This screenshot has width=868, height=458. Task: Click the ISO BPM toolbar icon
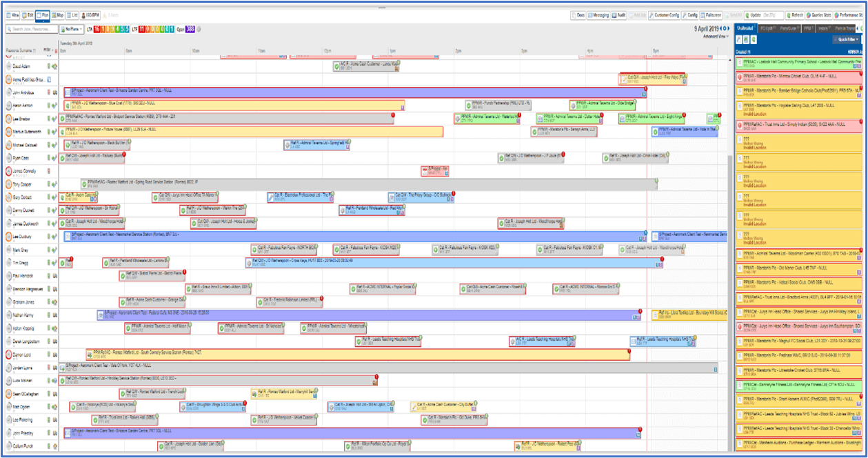(91, 15)
